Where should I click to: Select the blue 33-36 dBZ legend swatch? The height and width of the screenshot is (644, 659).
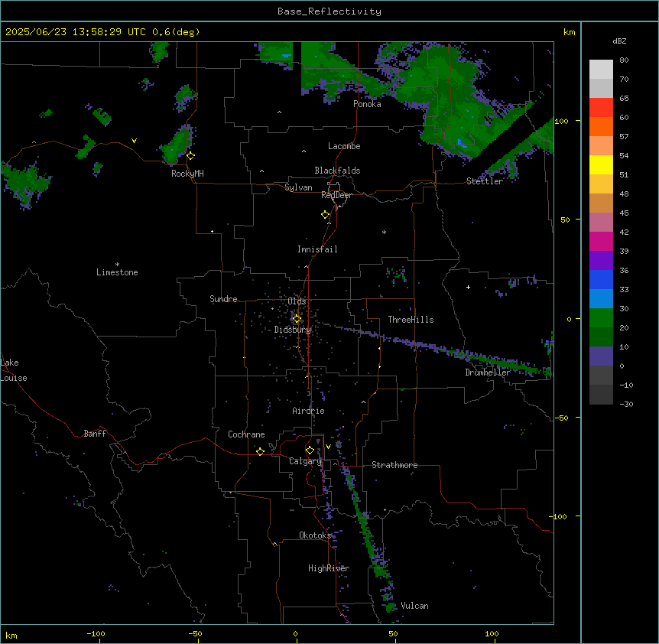[601, 279]
